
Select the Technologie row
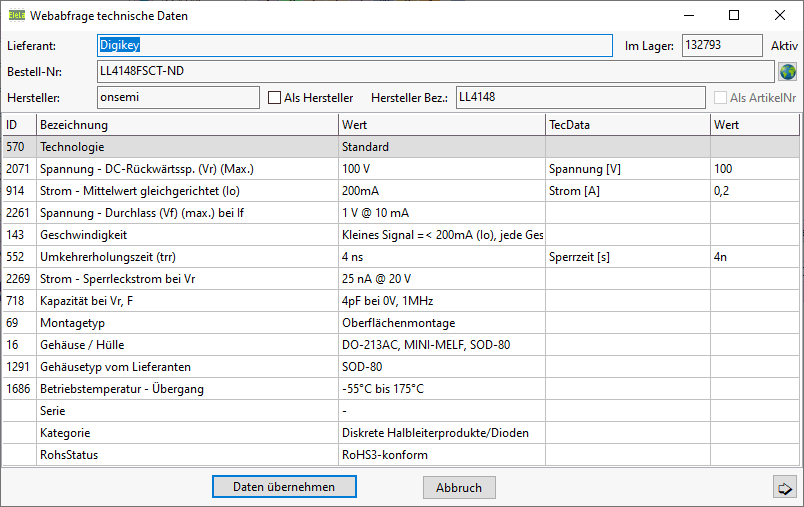pyautogui.click(x=186, y=147)
